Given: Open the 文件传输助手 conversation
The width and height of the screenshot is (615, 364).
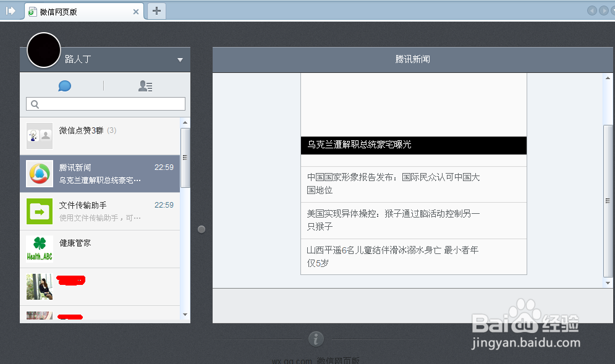Looking at the screenshot, I should [100, 211].
